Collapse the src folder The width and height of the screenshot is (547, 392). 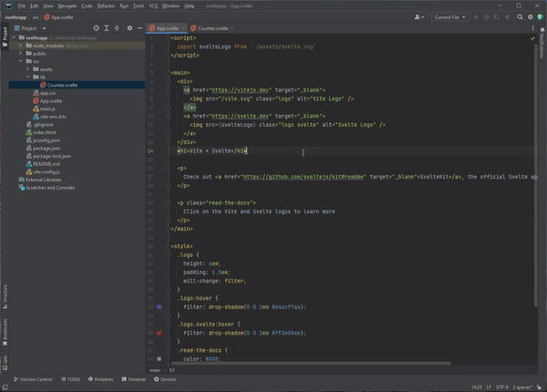click(21, 61)
